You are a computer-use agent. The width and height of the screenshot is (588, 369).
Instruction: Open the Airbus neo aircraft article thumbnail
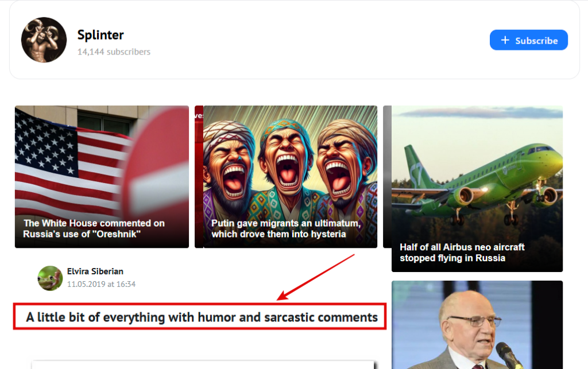pos(477,189)
